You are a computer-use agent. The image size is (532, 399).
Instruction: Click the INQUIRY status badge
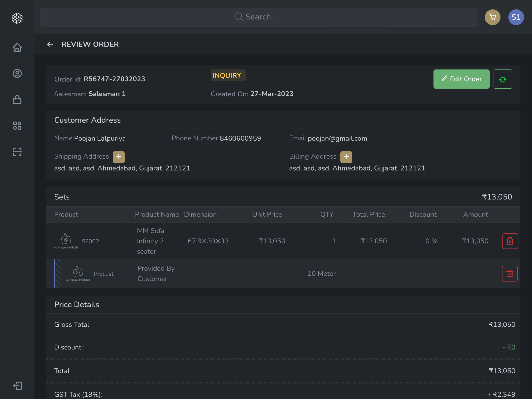pos(228,75)
